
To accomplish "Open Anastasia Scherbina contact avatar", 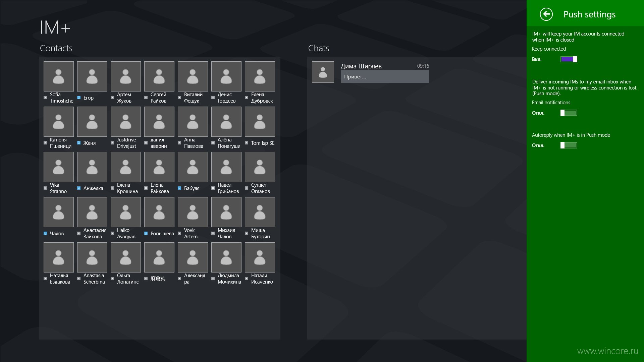I will click(92, 257).
